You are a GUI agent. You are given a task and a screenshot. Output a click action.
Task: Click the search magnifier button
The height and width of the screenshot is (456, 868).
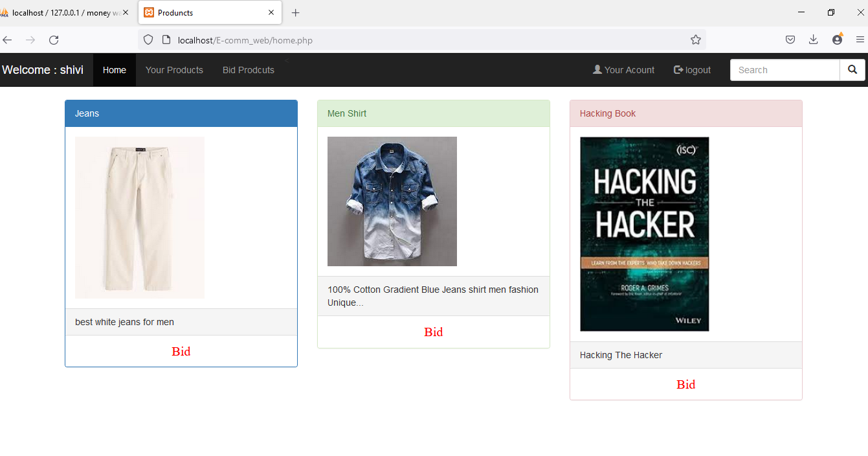click(x=852, y=70)
